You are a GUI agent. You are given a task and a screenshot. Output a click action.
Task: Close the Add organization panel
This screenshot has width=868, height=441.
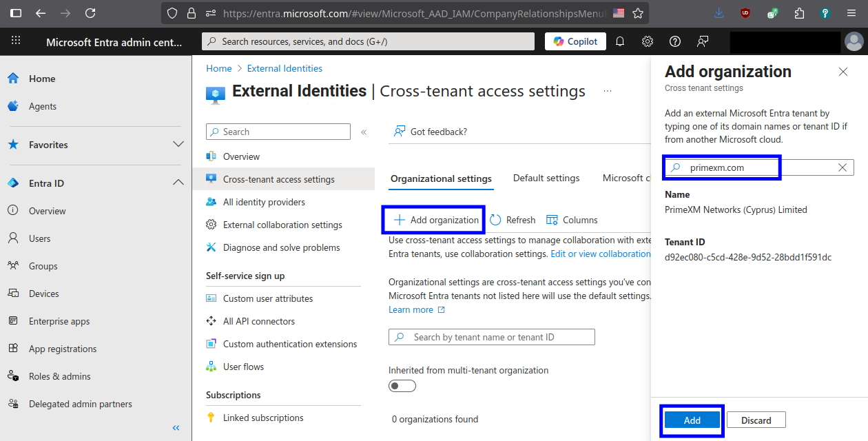coord(843,72)
